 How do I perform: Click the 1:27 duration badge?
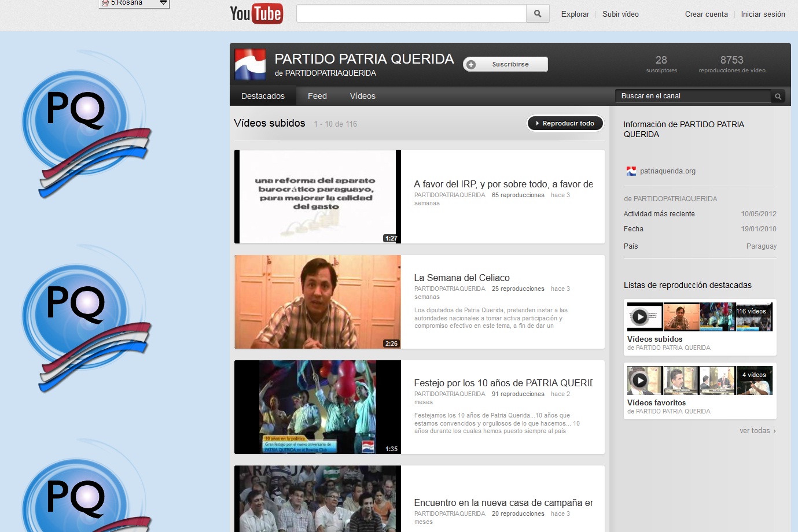pos(391,238)
